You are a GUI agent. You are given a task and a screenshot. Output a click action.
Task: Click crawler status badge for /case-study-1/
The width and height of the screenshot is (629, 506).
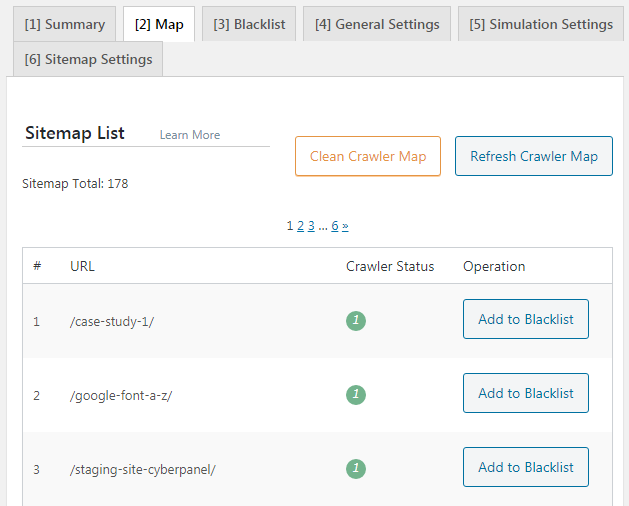(x=357, y=321)
